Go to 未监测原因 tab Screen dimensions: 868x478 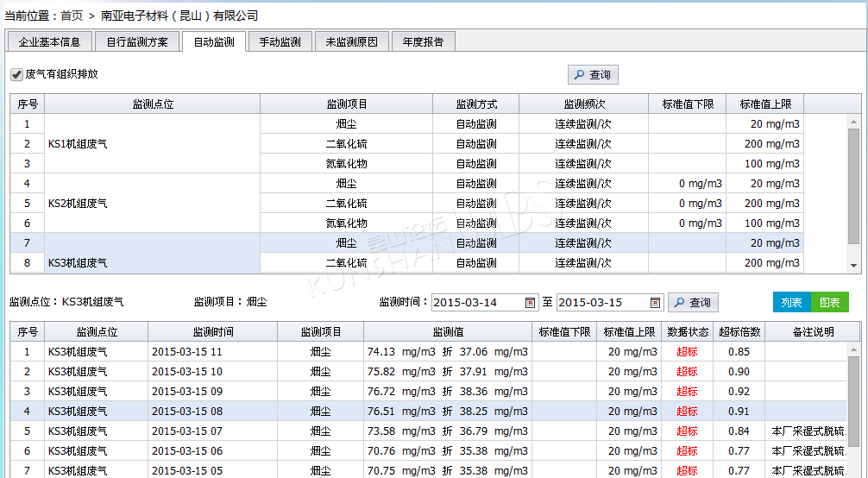[x=352, y=41]
